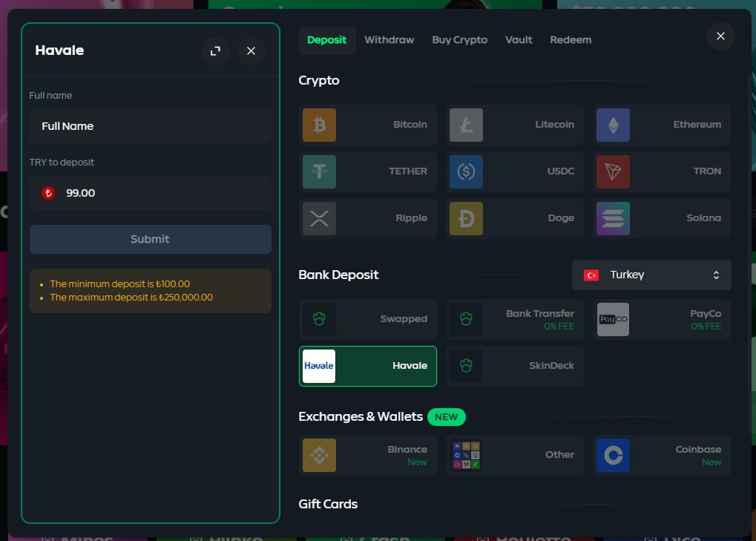Click the Other wallets label text
Image resolution: width=756 pixels, height=541 pixels.
(560, 455)
